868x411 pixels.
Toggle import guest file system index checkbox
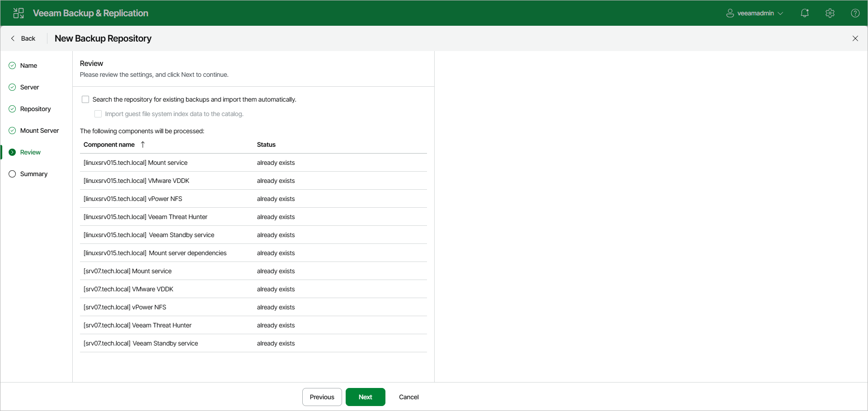click(x=98, y=114)
